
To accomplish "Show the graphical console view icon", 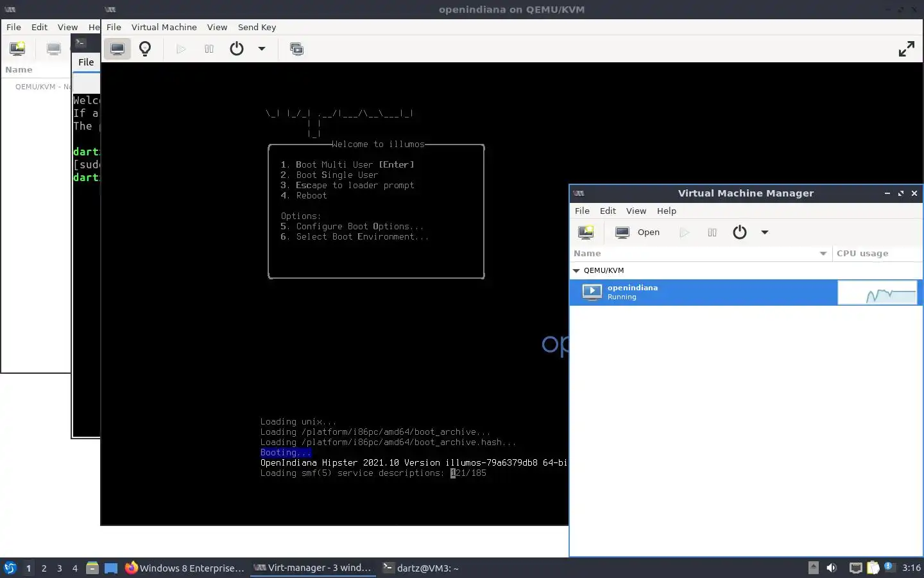I will (117, 49).
